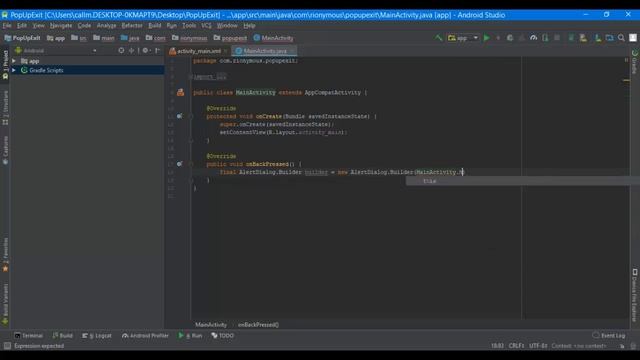640x360 pixels.
Task: Click the onBackPressed override gutter icon
Action: 180,164
